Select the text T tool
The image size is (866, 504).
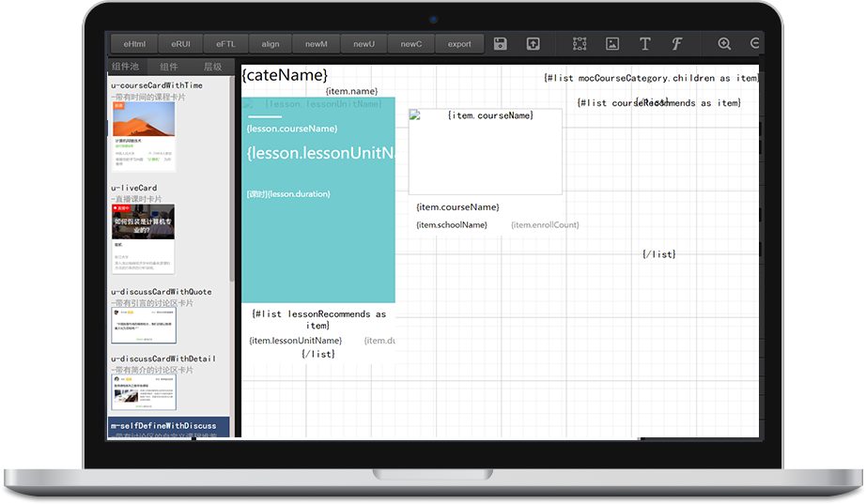644,44
